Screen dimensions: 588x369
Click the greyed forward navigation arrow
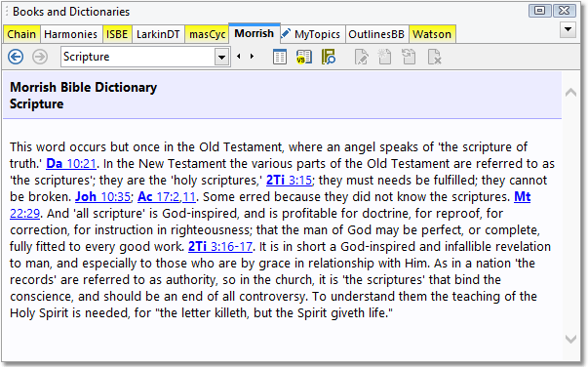click(40, 57)
